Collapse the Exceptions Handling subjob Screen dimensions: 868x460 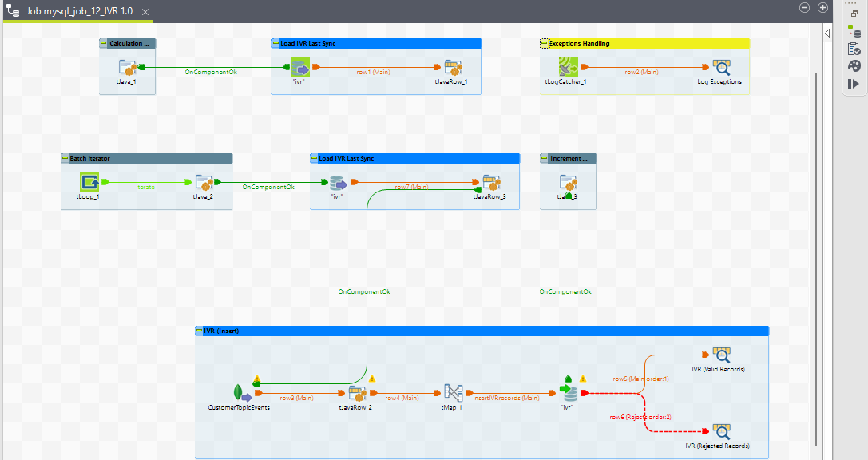pos(544,43)
